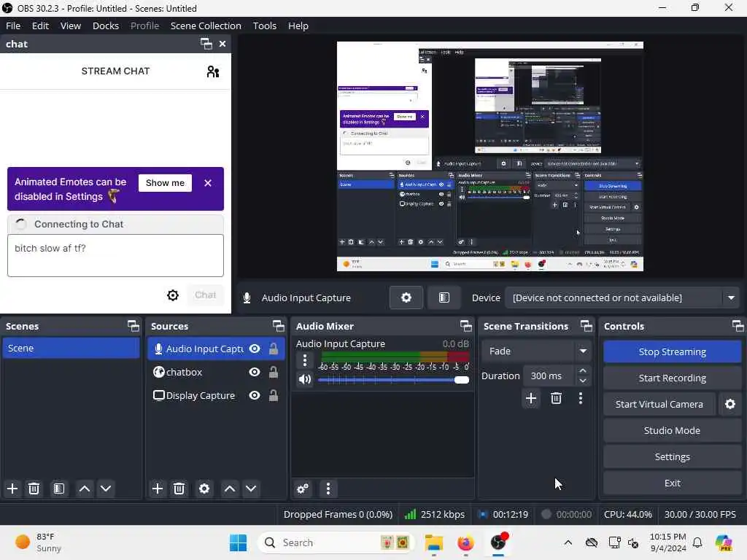Image resolution: width=747 pixels, height=560 pixels.
Task: Open the Tools menu
Action: click(264, 26)
